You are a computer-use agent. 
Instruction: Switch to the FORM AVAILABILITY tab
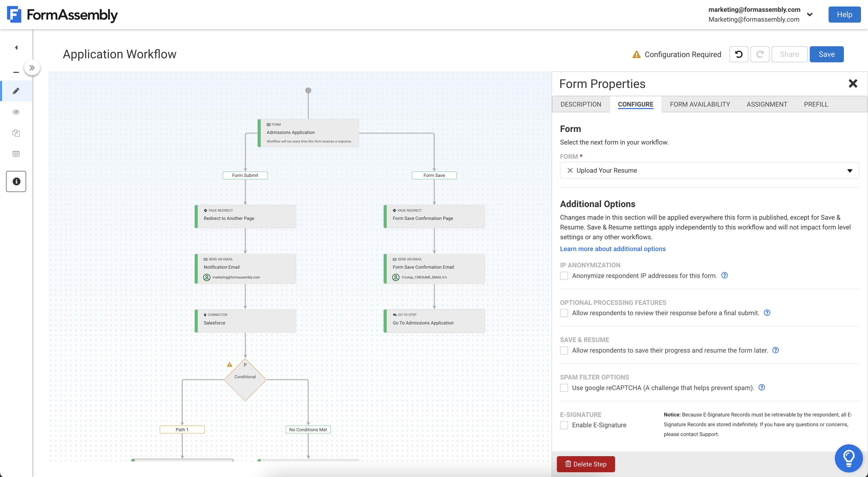pos(700,104)
